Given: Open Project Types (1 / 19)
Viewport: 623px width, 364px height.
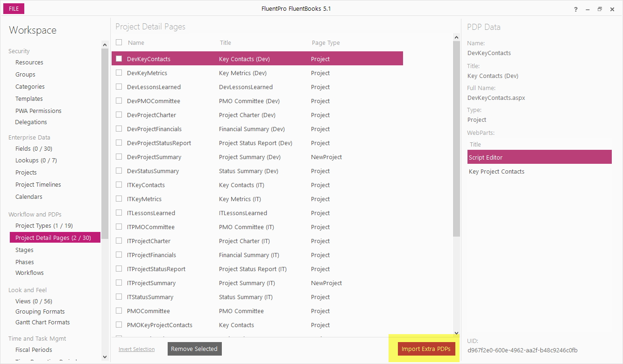Looking at the screenshot, I should (x=44, y=226).
